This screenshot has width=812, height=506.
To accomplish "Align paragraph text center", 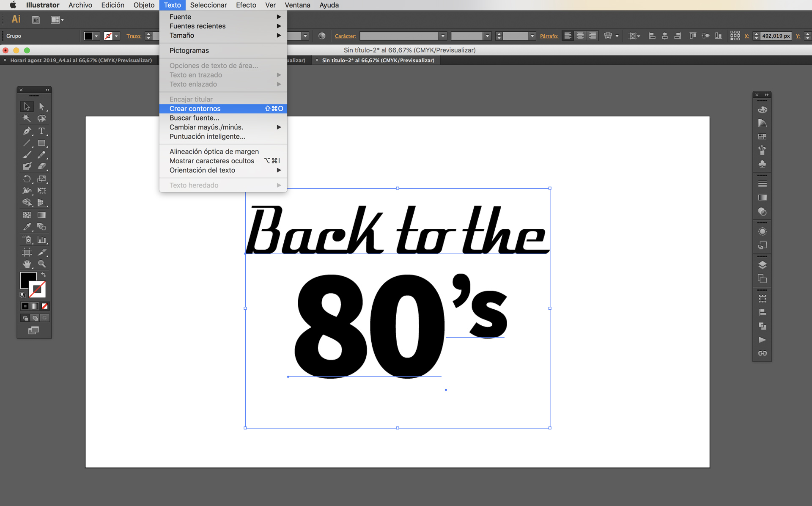I will pyautogui.click(x=580, y=36).
